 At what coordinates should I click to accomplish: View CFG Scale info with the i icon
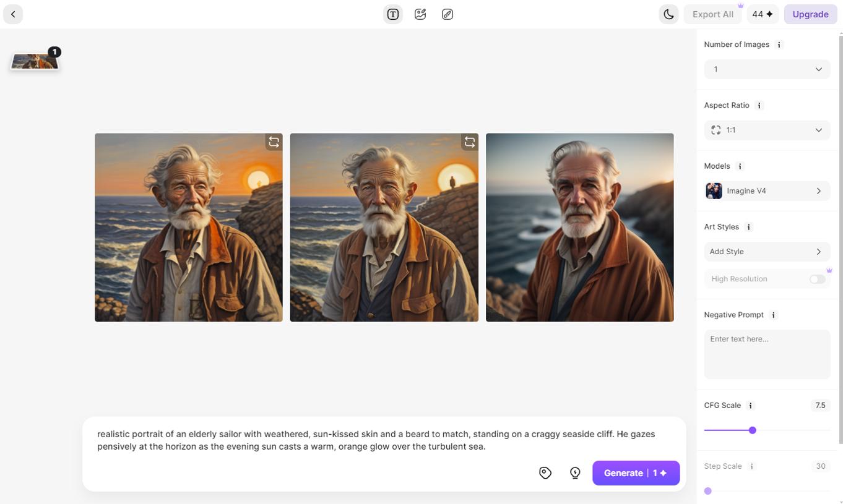(x=750, y=405)
